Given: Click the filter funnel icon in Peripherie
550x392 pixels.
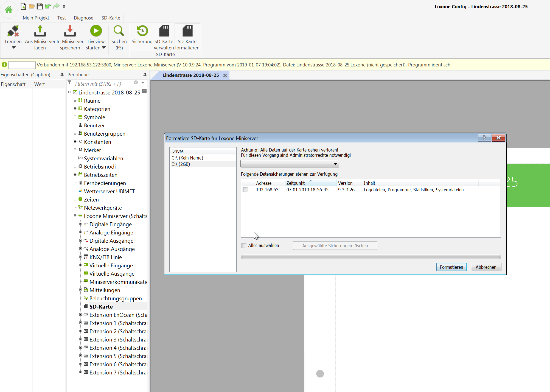Looking at the screenshot, I should (70, 83).
